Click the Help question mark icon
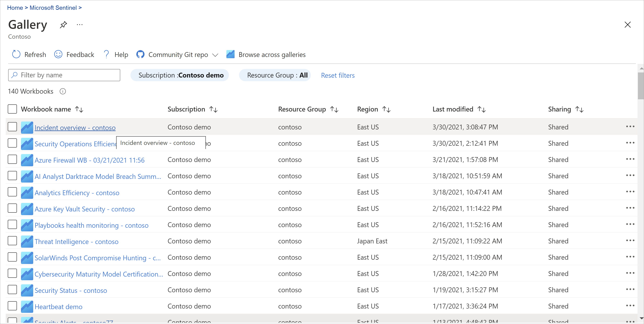 [x=107, y=54]
